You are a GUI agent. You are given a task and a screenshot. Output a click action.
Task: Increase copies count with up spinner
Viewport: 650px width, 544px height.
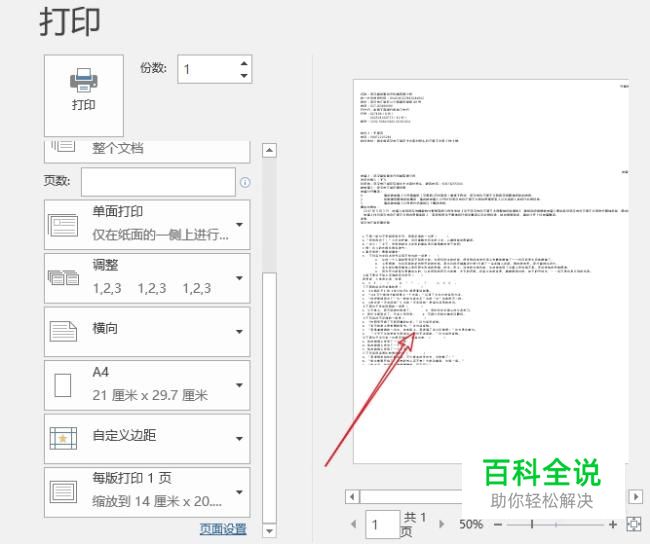pyautogui.click(x=244, y=63)
